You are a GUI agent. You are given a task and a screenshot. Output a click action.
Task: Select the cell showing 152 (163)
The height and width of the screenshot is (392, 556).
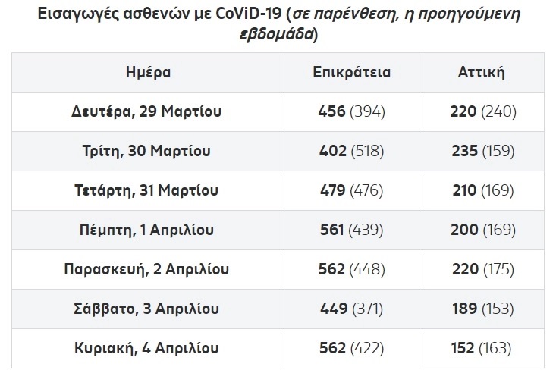tap(482, 348)
